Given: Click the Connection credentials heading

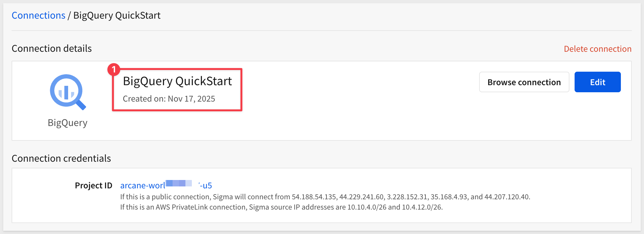Looking at the screenshot, I should pyautogui.click(x=61, y=158).
